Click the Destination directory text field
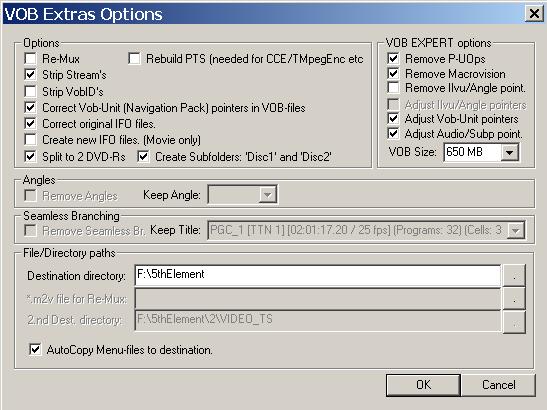The image size is (547, 410). [x=317, y=275]
